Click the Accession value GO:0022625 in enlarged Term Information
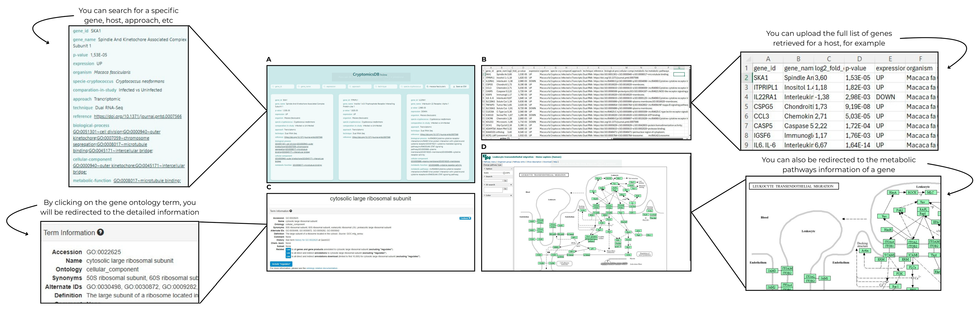980x309 pixels. coord(104,252)
